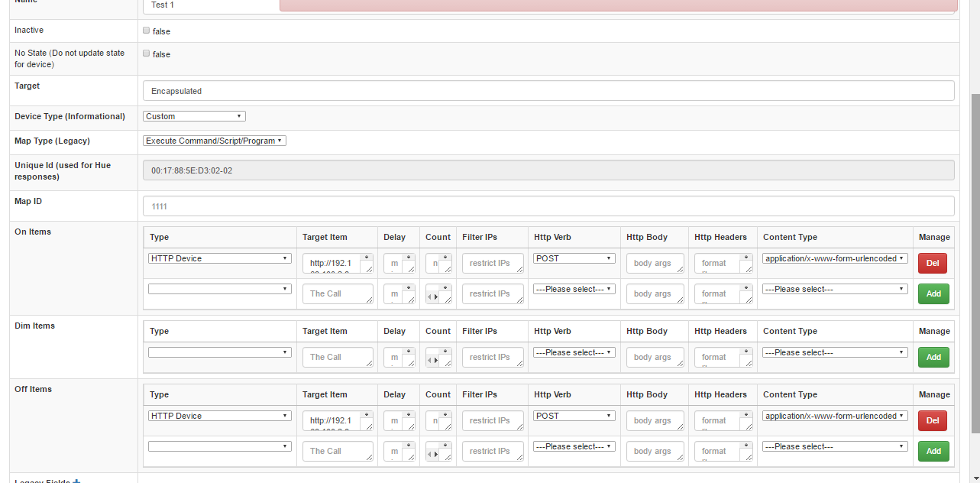This screenshot has height=483, width=980.
Task: Click Filter IPs field in Off Items first row
Action: [x=493, y=421]
